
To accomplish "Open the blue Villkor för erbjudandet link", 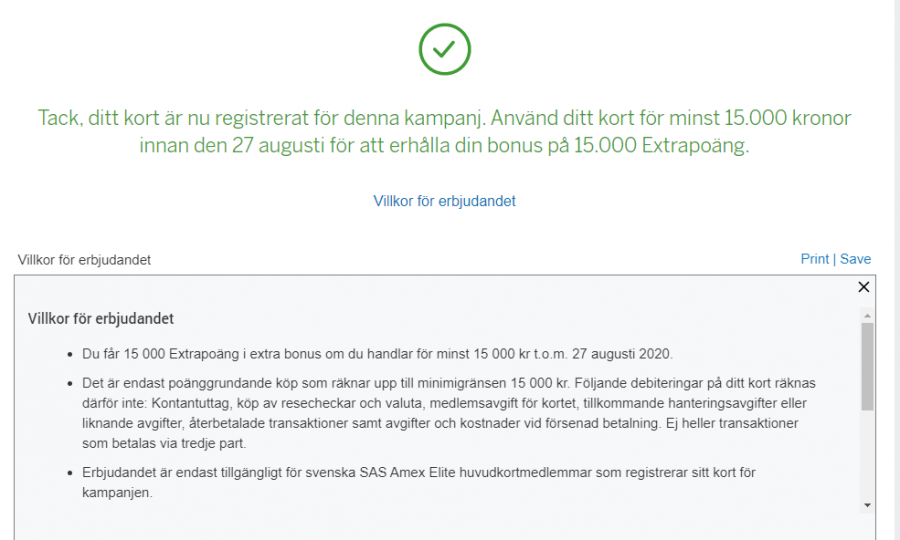I will tap(445, 201).
